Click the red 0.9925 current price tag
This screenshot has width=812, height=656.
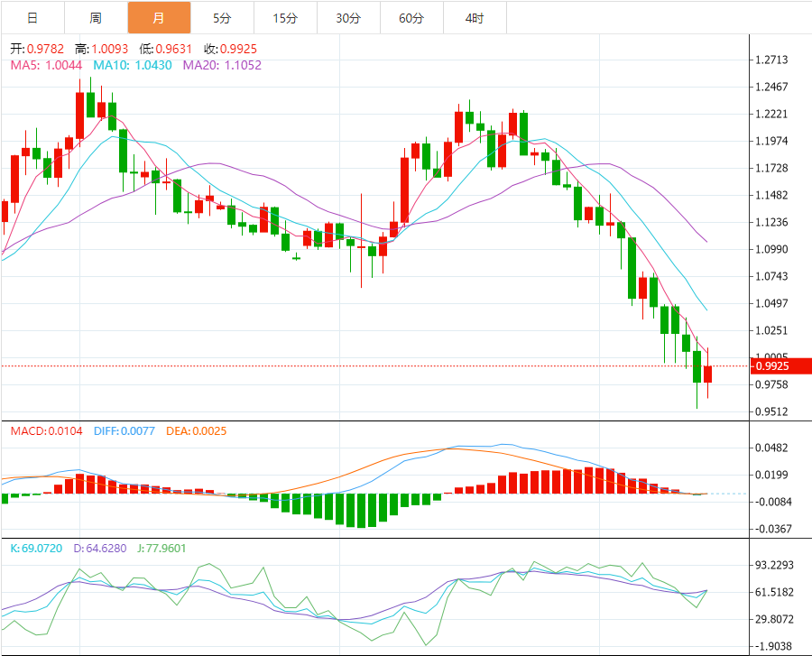(780, 366)
